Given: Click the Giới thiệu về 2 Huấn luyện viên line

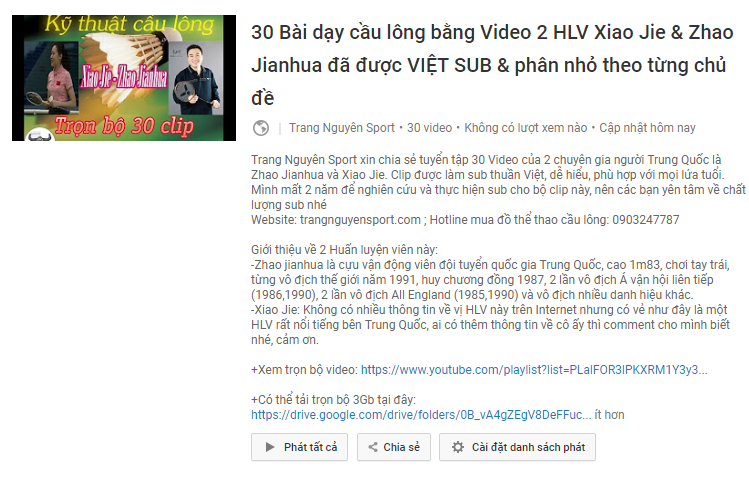Looking at the screenshot, I should (344, 250).
